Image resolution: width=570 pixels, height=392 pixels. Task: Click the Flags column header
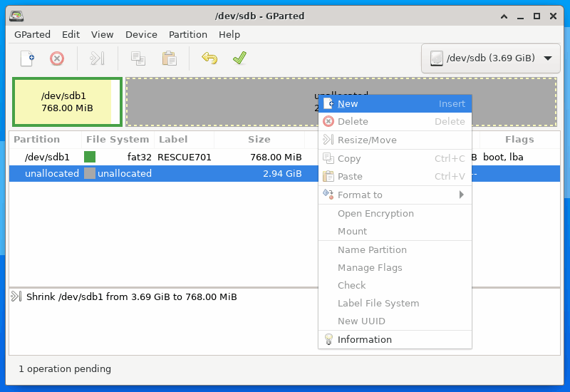pos(519,140)
